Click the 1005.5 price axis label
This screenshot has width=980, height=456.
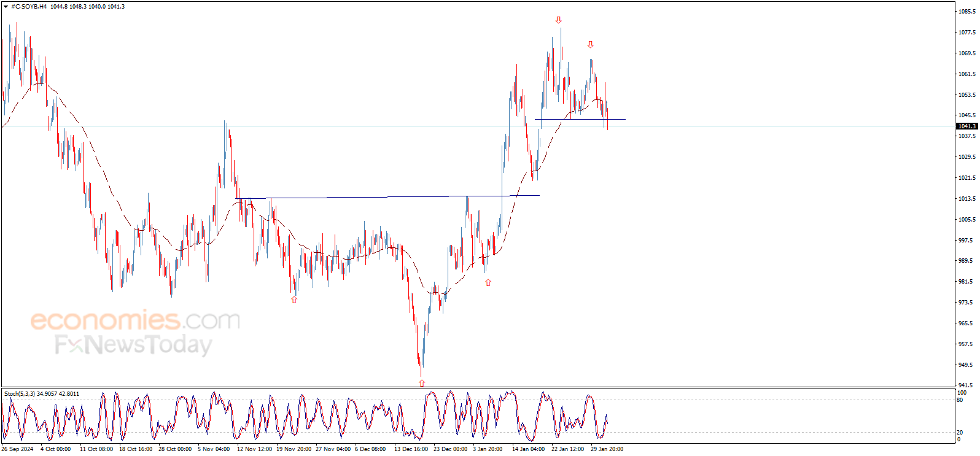click(x=967, y=220)
